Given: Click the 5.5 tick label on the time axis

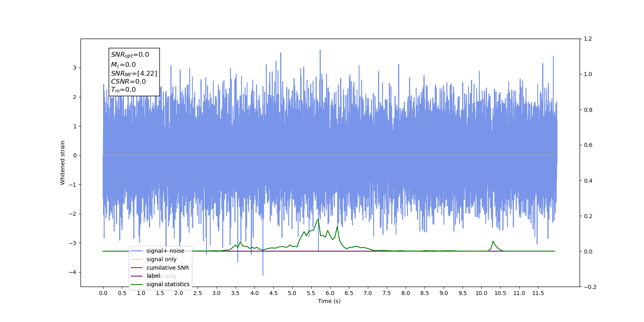Looking at the screenshot, I should tap(311, 293).
